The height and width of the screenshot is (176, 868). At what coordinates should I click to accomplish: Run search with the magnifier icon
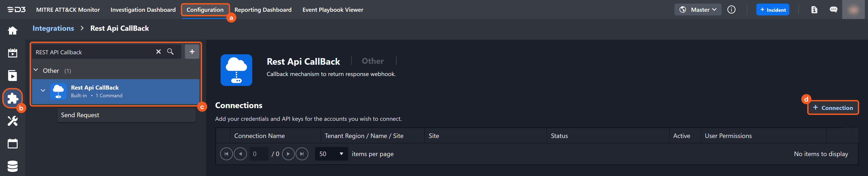[x=171, y=52]
